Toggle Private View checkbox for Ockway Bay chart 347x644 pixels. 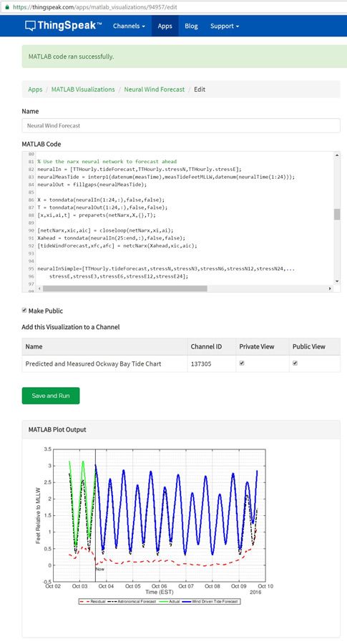242,363
